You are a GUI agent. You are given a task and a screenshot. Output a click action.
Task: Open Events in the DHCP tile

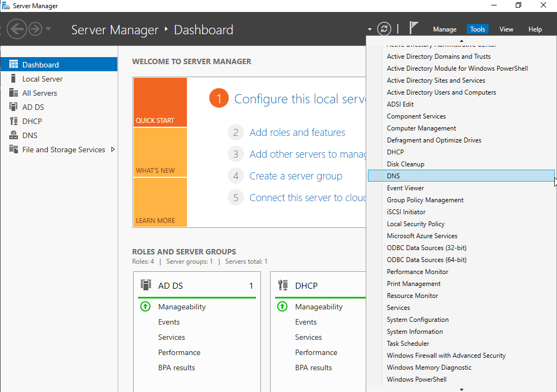point(306,322)
